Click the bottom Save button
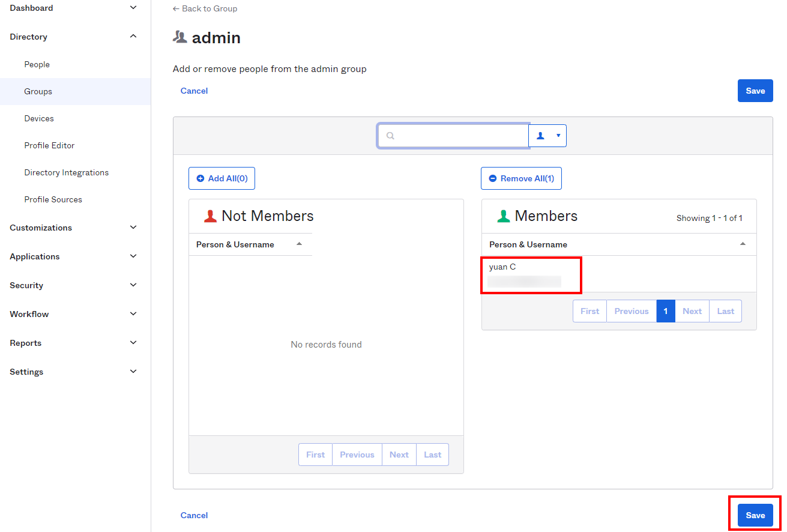Viewport: 787px width, 532px height. (x=755, y=515)
